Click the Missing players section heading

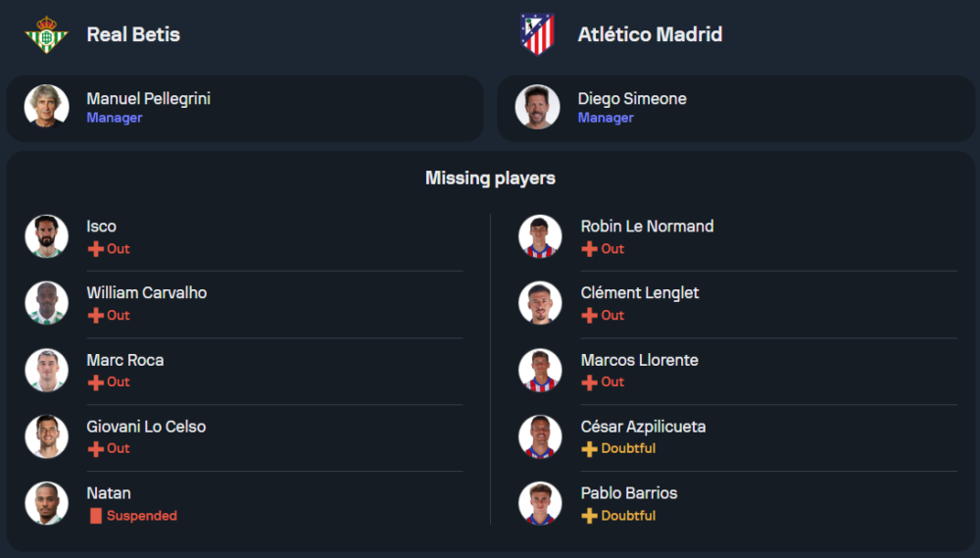point(490,178)
